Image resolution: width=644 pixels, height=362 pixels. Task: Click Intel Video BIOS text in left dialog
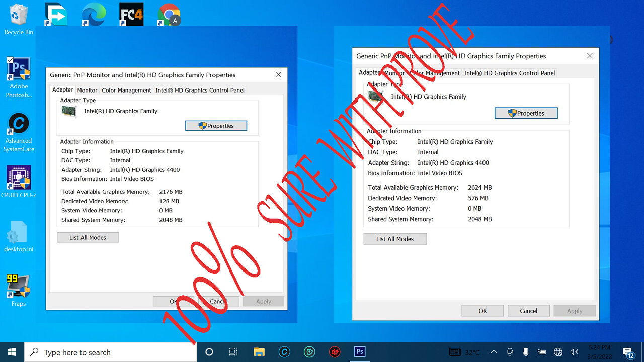pos(132,179)
